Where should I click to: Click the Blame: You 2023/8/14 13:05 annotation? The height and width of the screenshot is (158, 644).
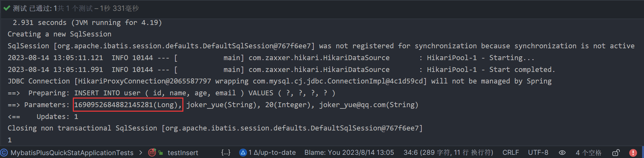[x=349, y=153]
